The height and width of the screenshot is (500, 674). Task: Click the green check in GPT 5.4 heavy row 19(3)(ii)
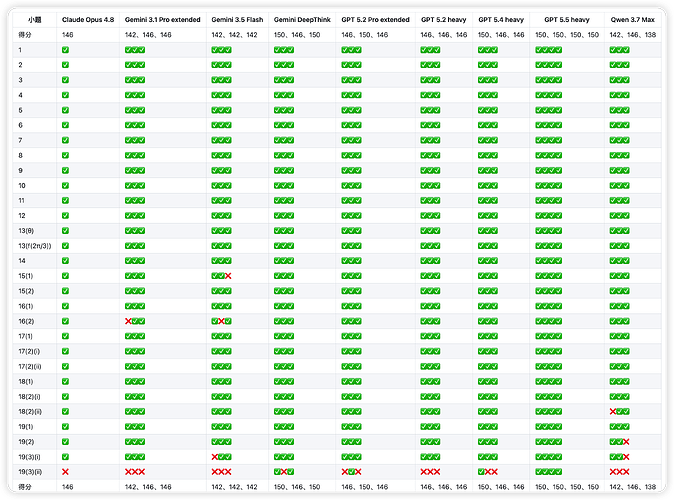coord(481,472)
